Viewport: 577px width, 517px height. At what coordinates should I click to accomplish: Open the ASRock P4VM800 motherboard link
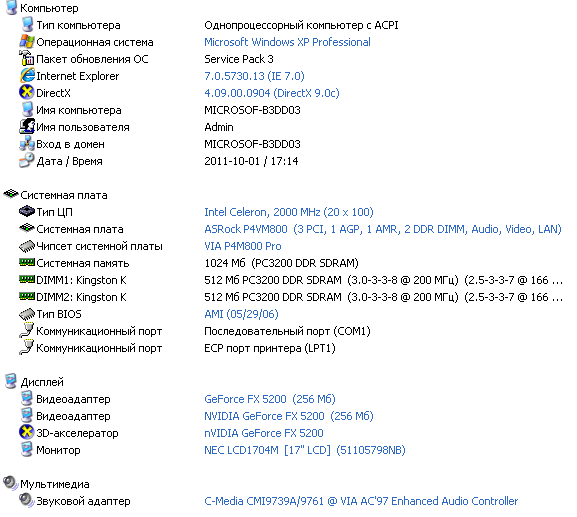pyautogui.click(x=383, y=229)
